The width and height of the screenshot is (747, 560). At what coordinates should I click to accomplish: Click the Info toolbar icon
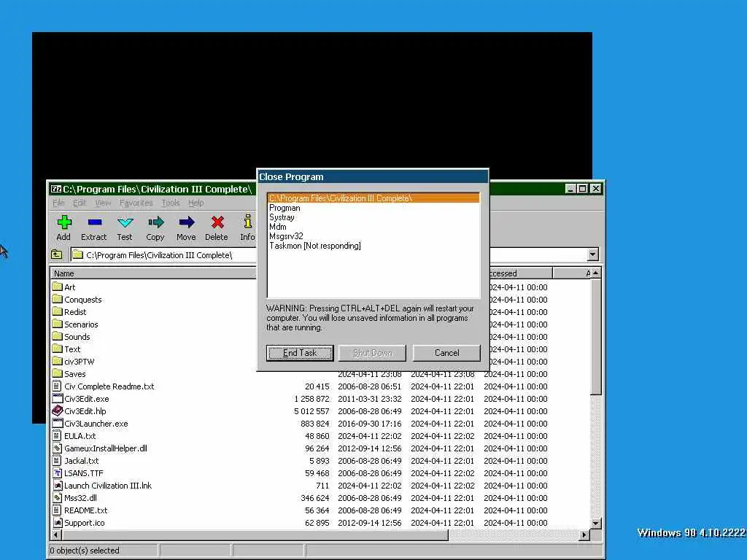247,222
